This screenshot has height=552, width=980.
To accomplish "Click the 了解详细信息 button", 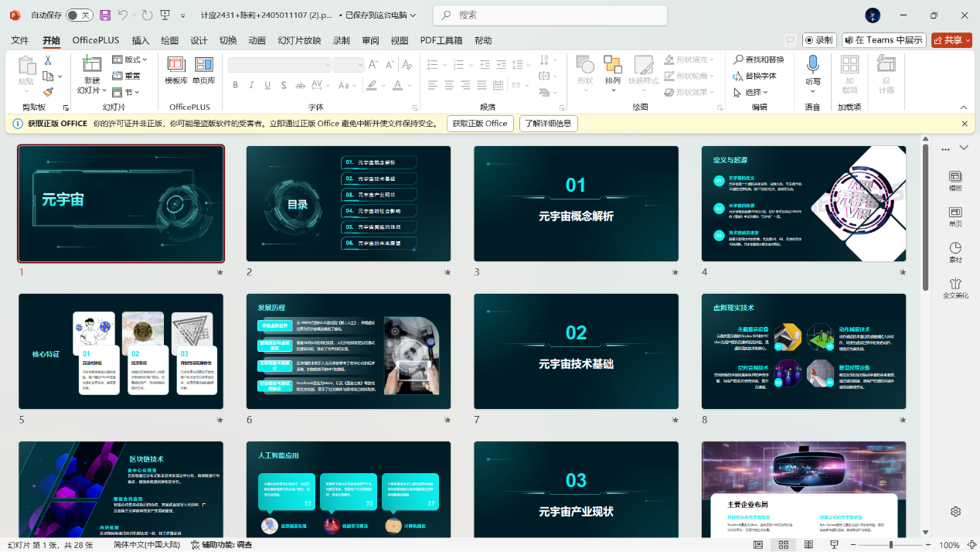I will tap(548, 124).
